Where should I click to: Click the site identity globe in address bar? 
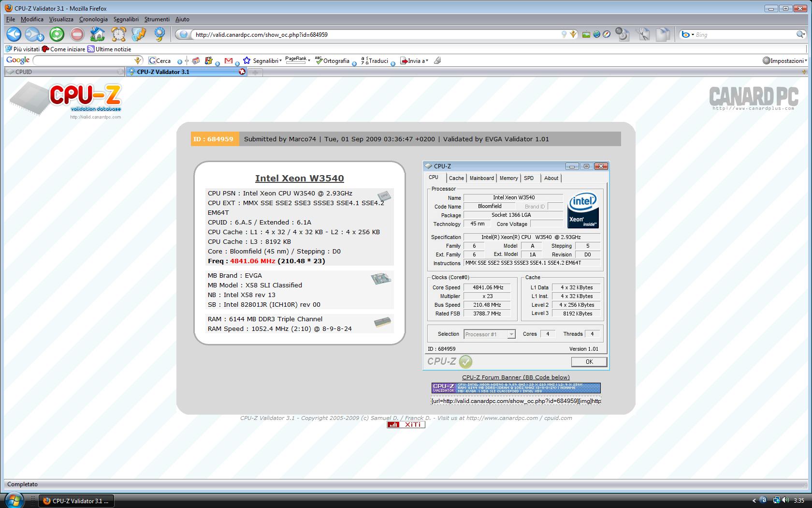coord(183,34)
